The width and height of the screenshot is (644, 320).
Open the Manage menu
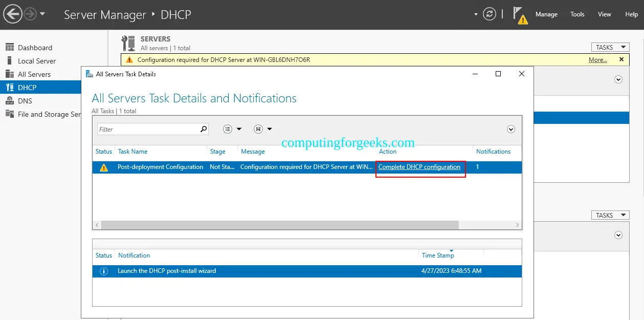click(546, 14)
